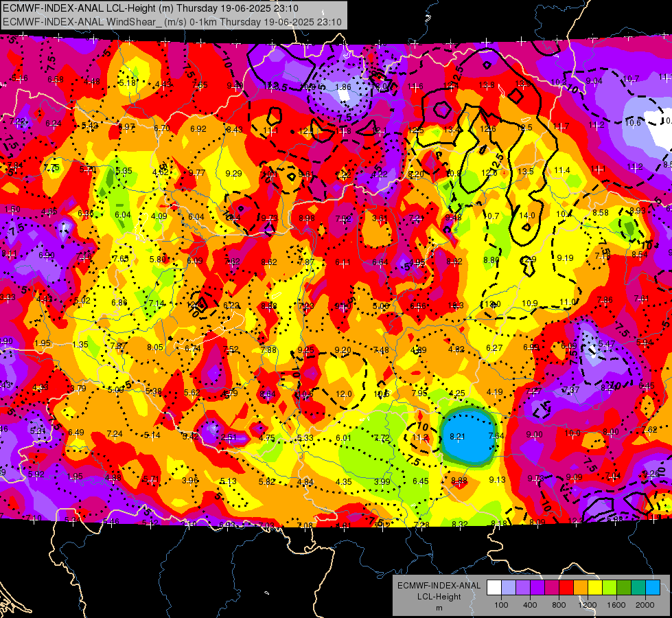672x618 pixels.
Task: Pick the white legend swatch below 100 m
Action: click(x=494, y=587)
